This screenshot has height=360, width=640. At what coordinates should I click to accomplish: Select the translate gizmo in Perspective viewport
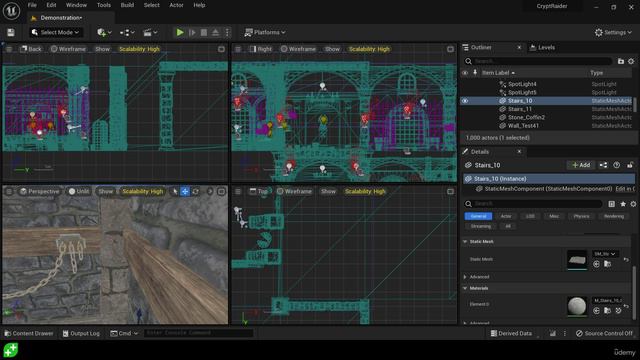tap(185, 191)
